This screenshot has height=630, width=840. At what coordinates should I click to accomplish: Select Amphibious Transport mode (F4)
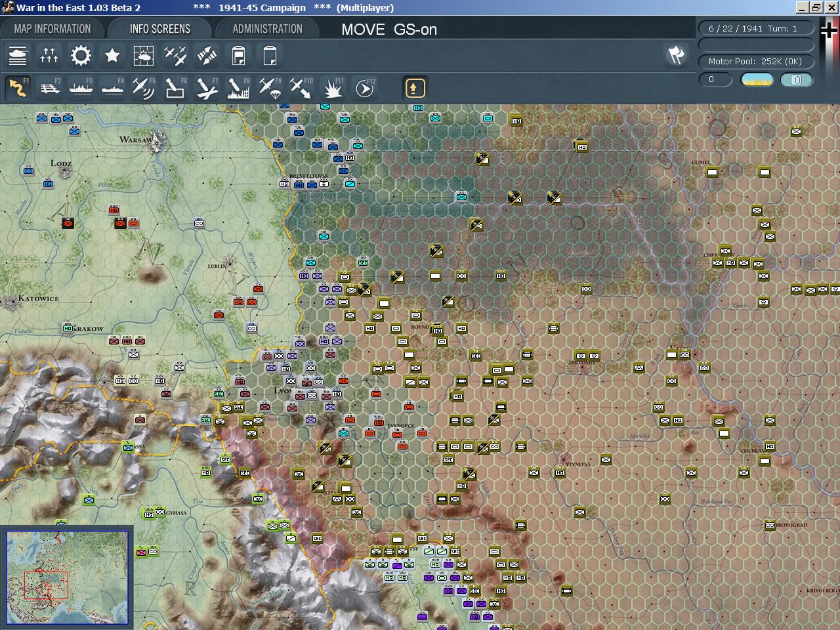pyautogui.click(x=112, y=88)
